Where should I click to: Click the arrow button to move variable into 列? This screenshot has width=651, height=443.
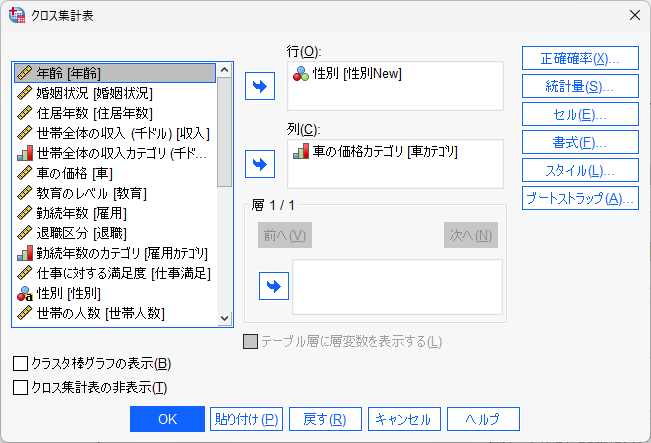260,164
